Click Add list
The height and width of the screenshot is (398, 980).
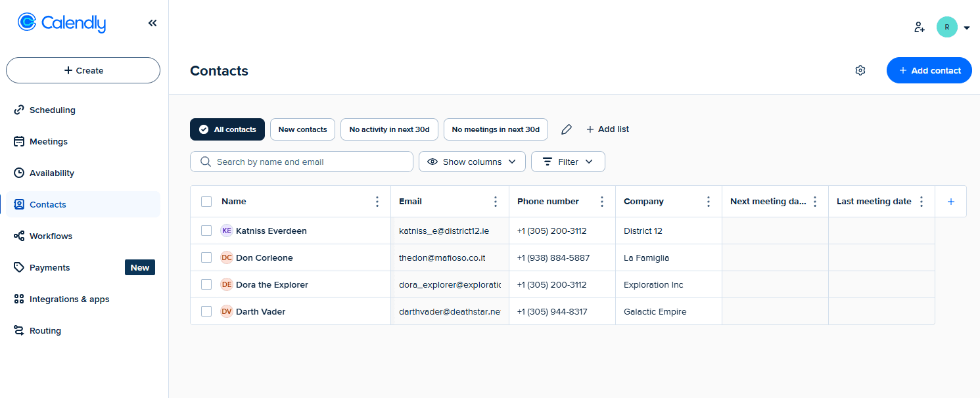click(x=607, y=129)
